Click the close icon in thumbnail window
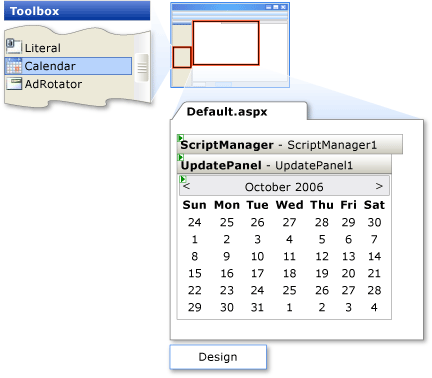432x378 pixels. point(283,7)
